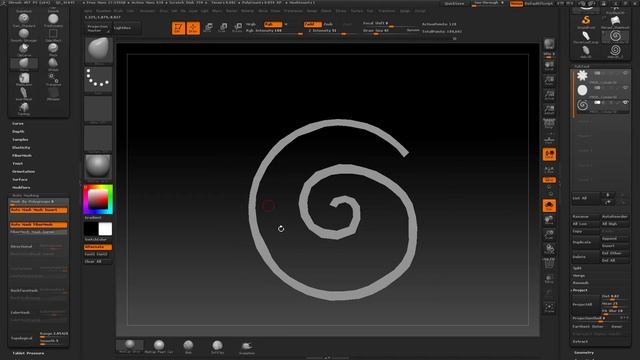Expand the Geometry section in the Tool palette
Screen dimensions: 640x360
pos(584,353)
